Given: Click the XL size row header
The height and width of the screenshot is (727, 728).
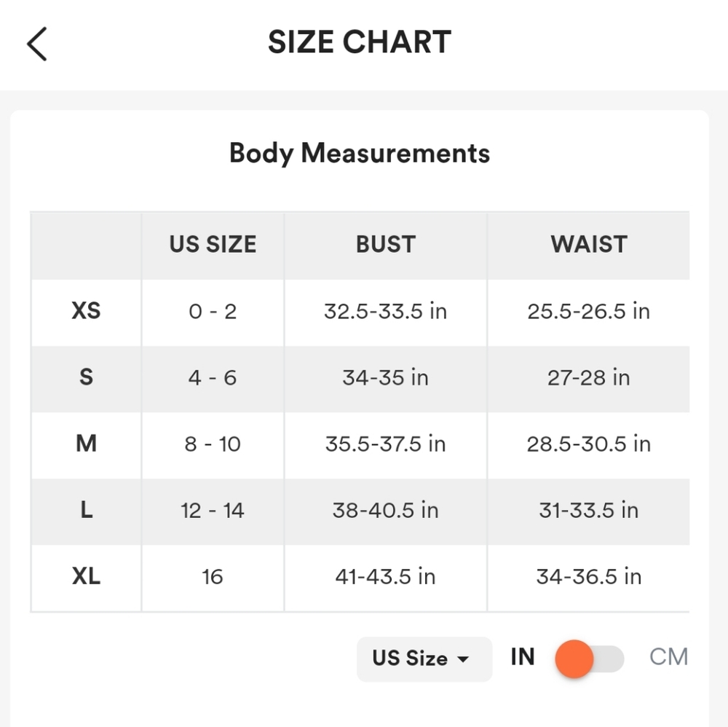Looking at the screenshot, I should (86, 577).
